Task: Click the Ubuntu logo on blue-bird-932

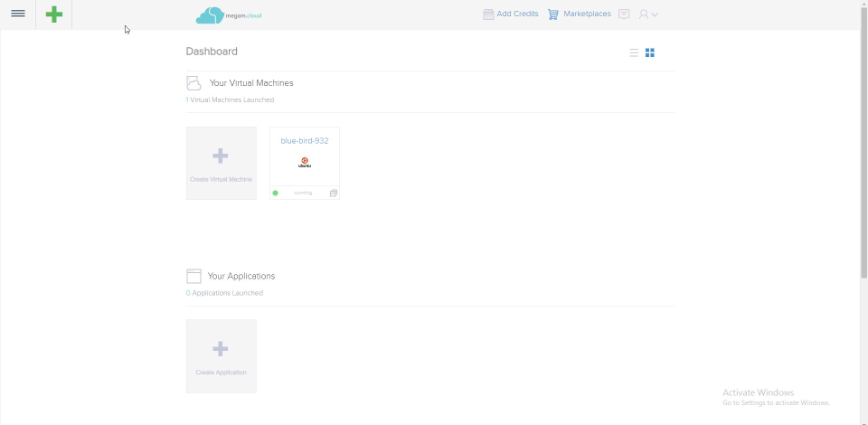Action: tap(305, 162)
